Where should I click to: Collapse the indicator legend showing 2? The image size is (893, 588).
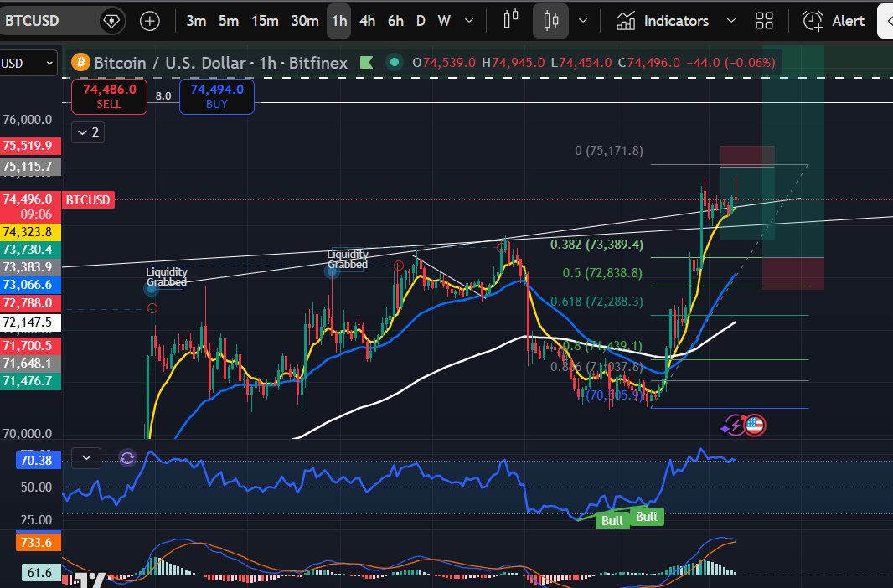pos(88,132)
